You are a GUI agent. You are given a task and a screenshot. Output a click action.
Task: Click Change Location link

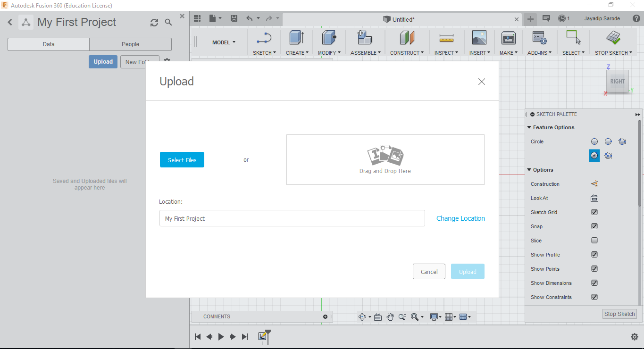tap(460, 218)
